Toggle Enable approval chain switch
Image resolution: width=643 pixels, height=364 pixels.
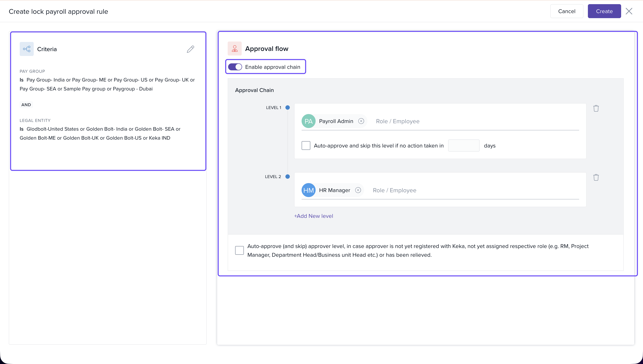tap(235, 67)
